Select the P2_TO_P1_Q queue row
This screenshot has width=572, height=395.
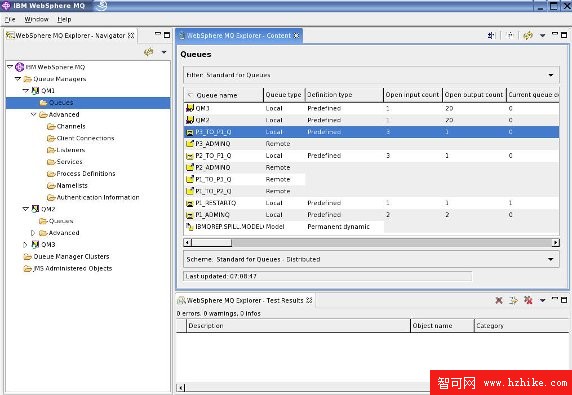(x=371, y=156)
